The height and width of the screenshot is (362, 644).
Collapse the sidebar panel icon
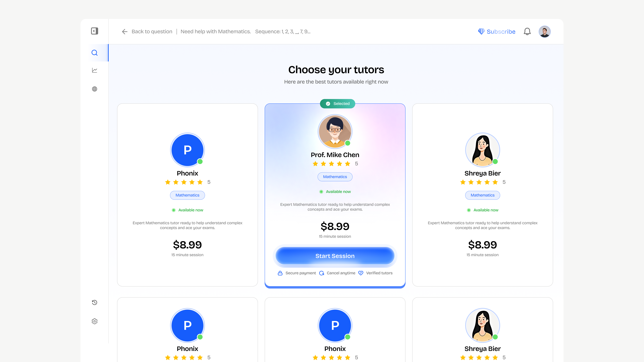tap(95, 31)
